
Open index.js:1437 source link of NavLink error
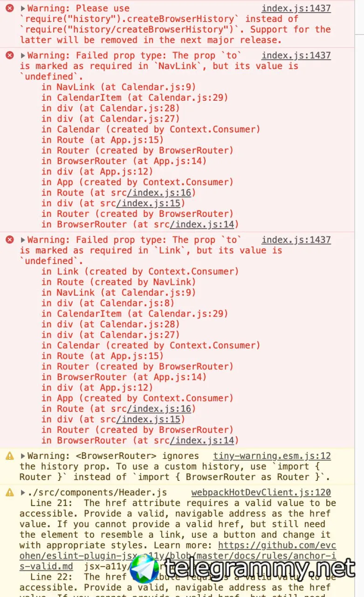point(296,56)
